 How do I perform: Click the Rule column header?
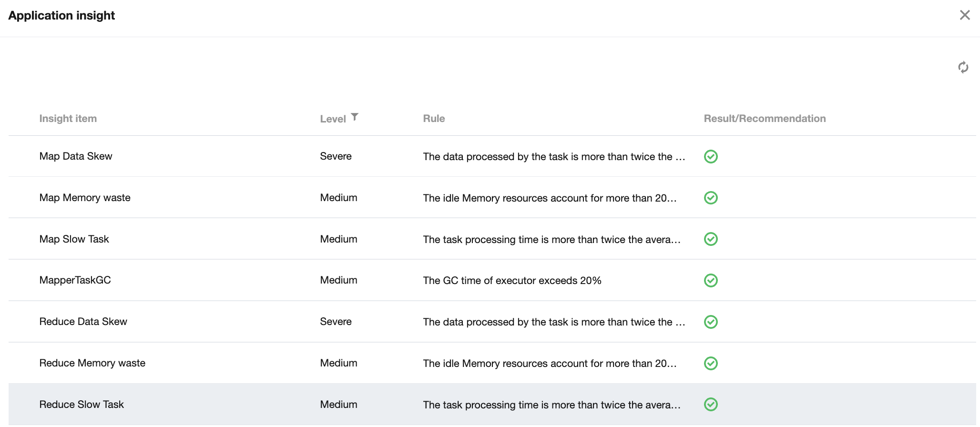point(434,119)
